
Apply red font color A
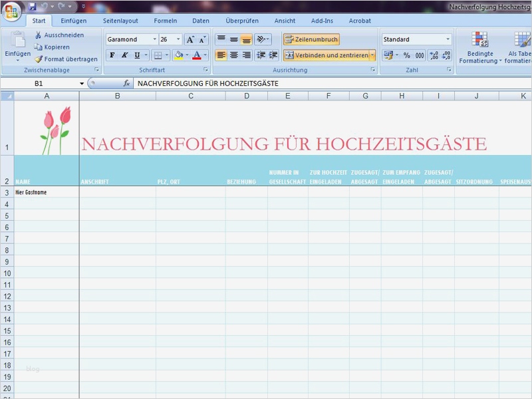(197, 55)
